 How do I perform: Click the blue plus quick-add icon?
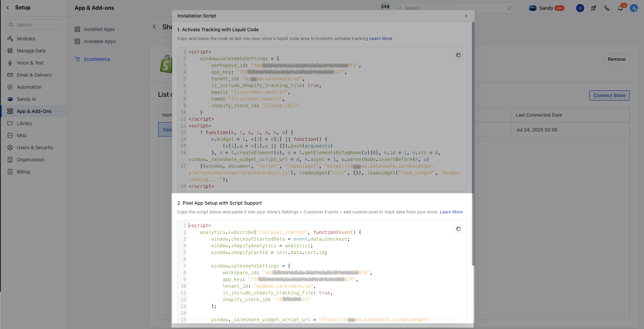580,8
